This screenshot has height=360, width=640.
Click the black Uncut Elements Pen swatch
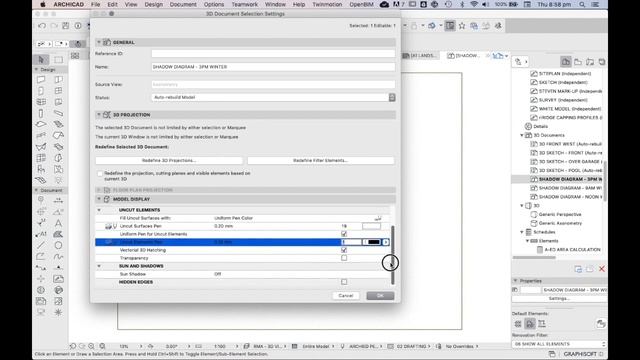tap(373, 242)
